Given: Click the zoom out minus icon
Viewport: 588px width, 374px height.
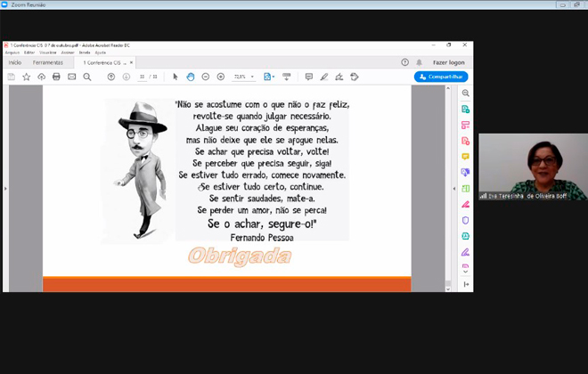Looking at the screenshot, I should click(x=206, y=77).
